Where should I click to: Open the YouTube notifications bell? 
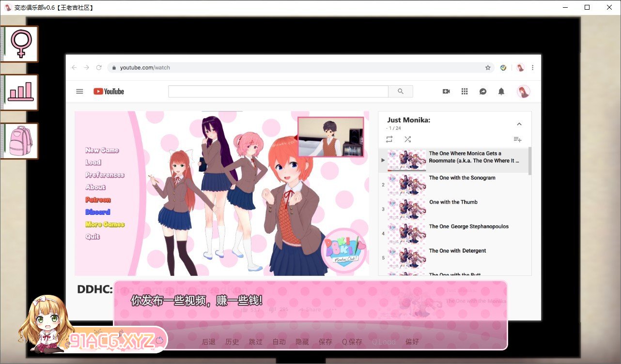501,91
